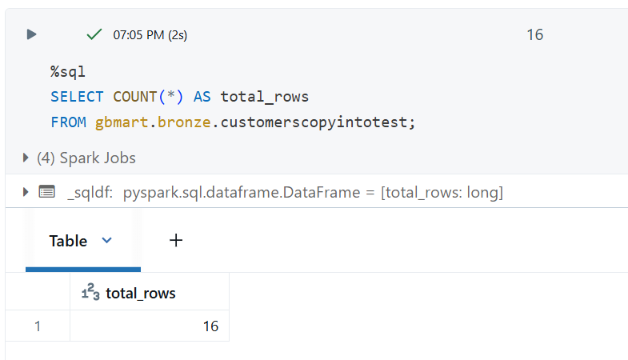Viewport: 628px width, 360px height.
Task: Open the (4) Spark Jobs label
Action: click(x=86, y=158)
